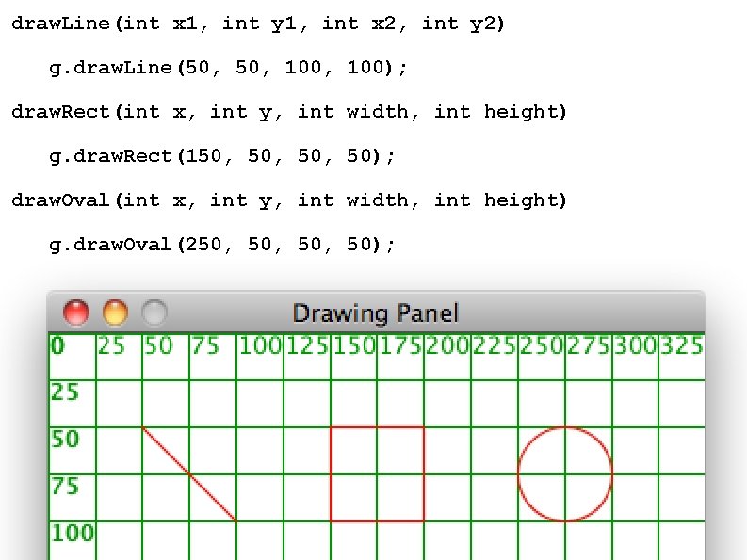The image size is (747, 560).
Task: Click the grid column label 325
Action: pyautogui.click(x=682, y=345)
